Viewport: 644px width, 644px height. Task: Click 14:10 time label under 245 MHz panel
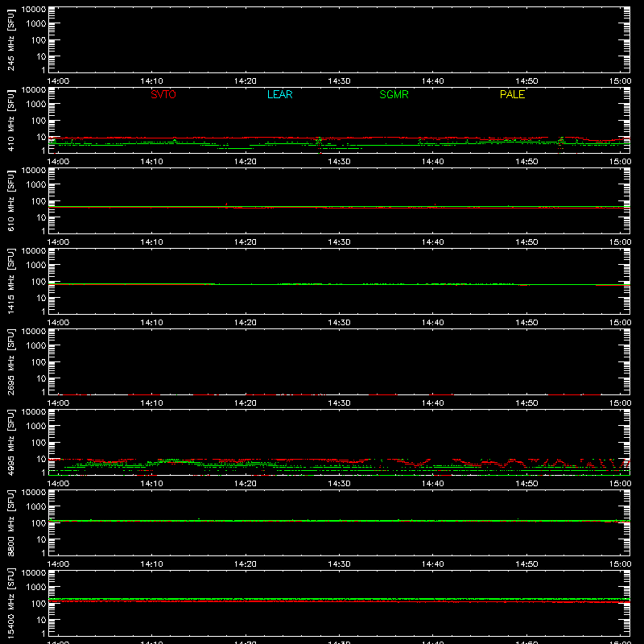(x=151, y=81)
